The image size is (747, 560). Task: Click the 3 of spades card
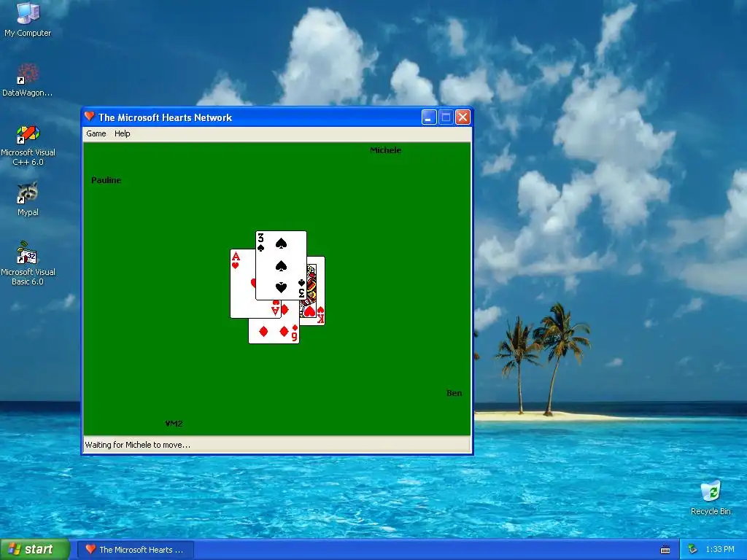pos(281,265)
